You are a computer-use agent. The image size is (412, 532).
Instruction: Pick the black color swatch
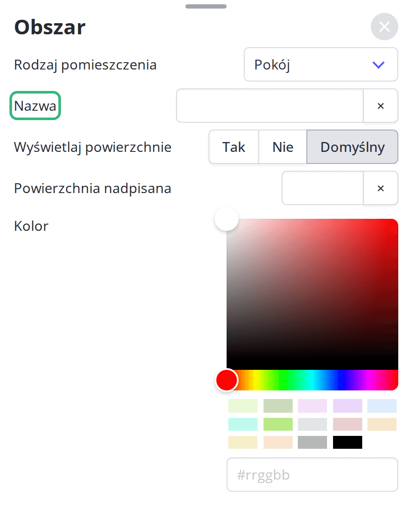(348, 442)
